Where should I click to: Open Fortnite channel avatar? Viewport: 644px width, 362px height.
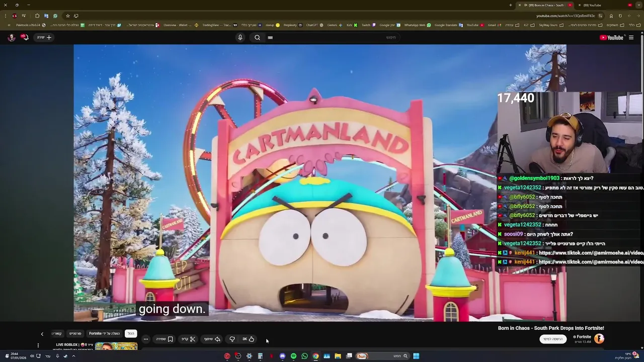pos(599,338)
